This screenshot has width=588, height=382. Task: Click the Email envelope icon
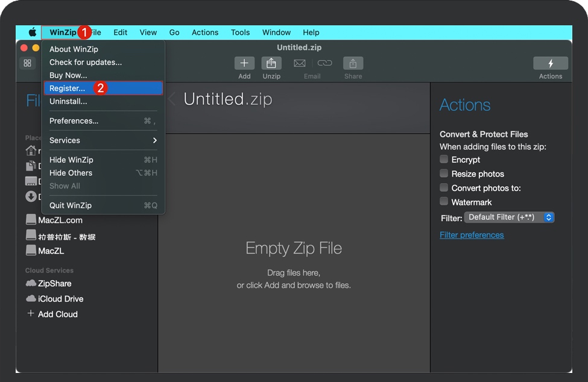click(x=300, y=63)
